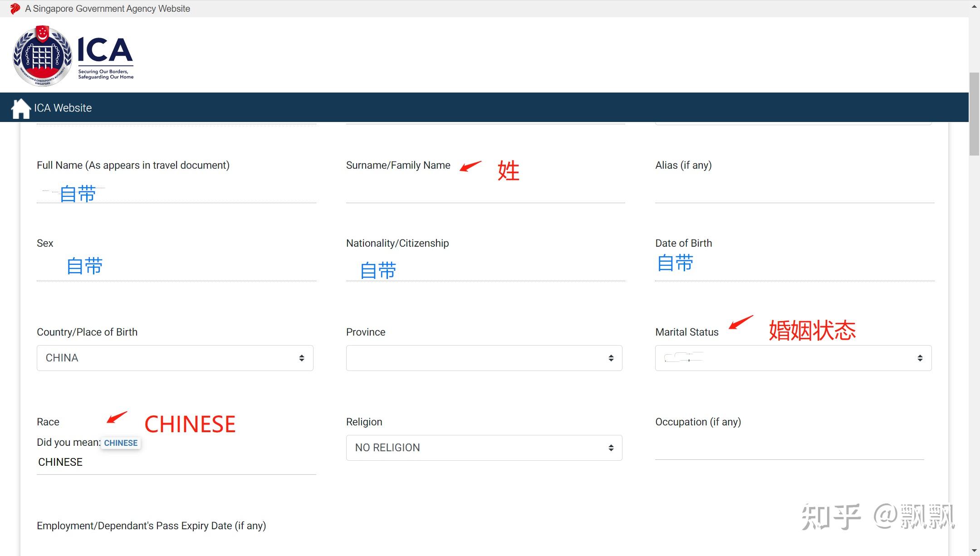
Task: Click the ICA logo image
Action: click(73, 56)
